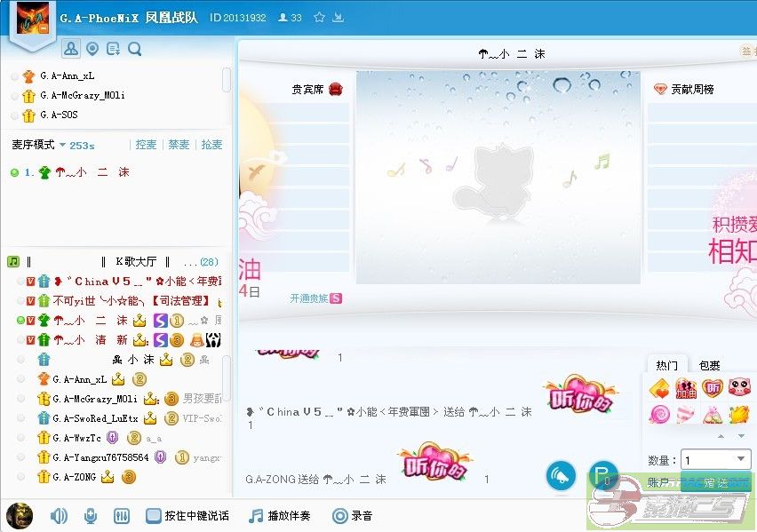This screenshot has width=757, height=532.
Task: Click the star icon to favorite the channel
Action: coord(320,17)
